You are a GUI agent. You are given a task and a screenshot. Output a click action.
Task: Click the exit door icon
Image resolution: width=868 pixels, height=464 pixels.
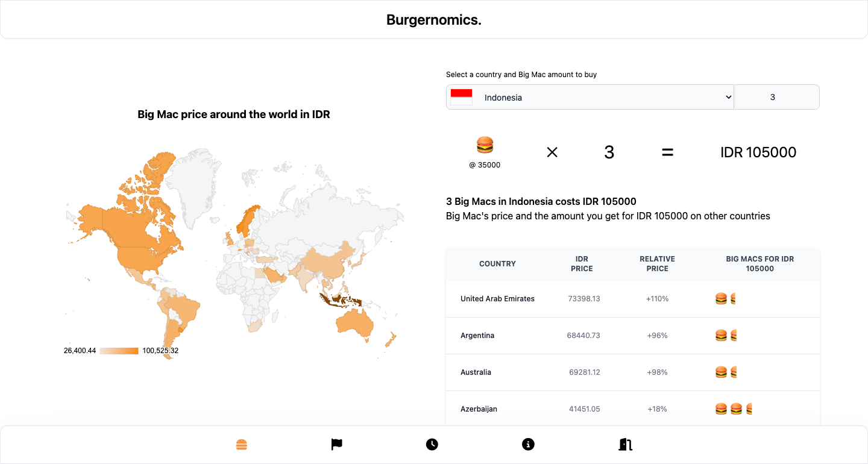coord(625,445)
